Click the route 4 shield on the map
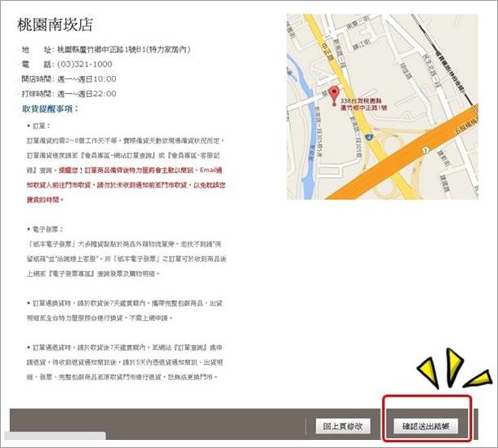498x448 pixels. pos(369,137)
